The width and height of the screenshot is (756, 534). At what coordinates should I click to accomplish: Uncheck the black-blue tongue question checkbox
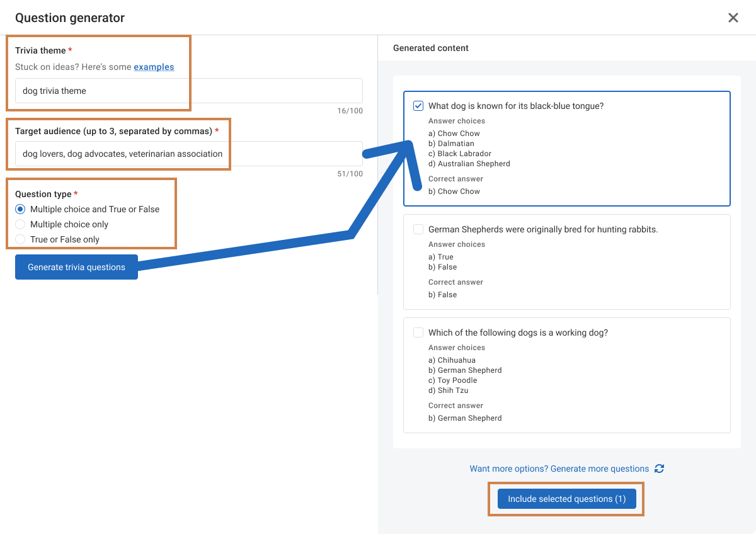[x=418, y=106]
